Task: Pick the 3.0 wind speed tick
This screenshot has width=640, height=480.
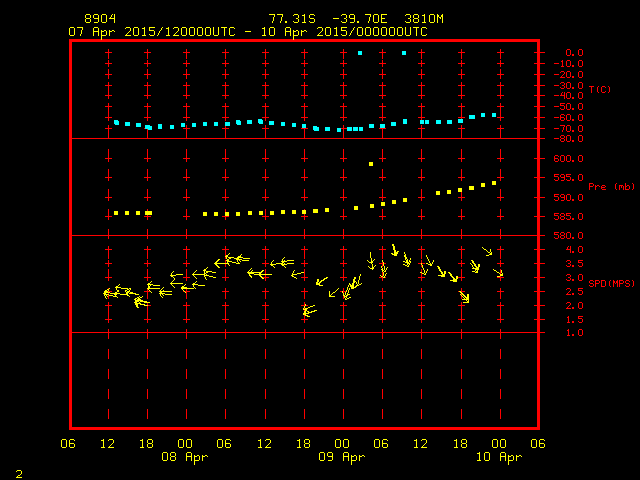Action: 574,278
